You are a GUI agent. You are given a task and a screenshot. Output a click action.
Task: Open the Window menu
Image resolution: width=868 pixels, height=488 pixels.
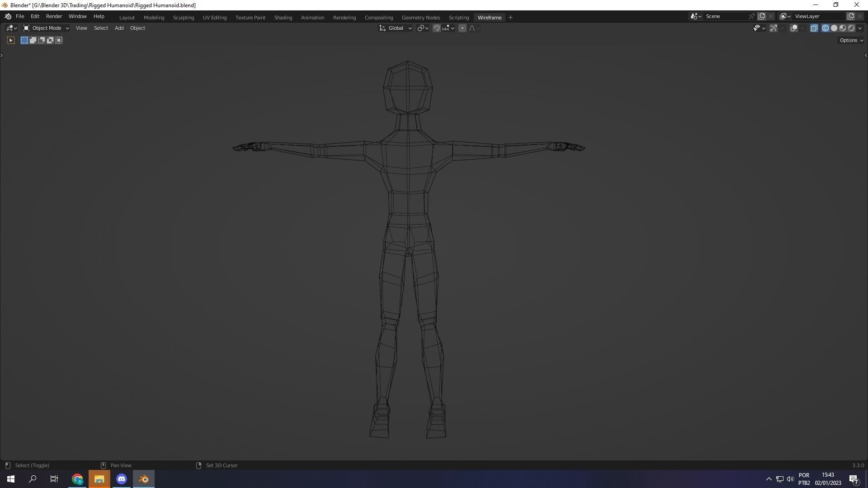77,16
